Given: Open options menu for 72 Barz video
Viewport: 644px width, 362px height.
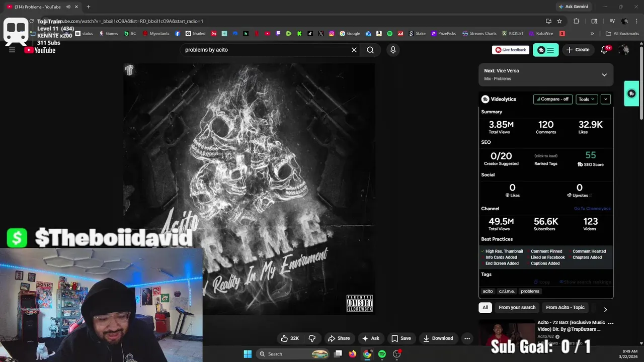Looking at the screenshot, I should [611, 323].
